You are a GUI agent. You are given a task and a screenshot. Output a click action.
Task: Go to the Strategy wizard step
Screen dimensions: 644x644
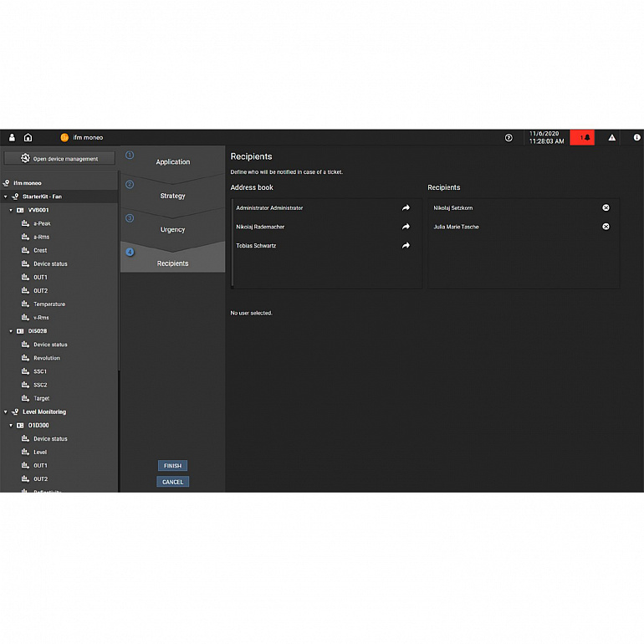coord(172,196)
